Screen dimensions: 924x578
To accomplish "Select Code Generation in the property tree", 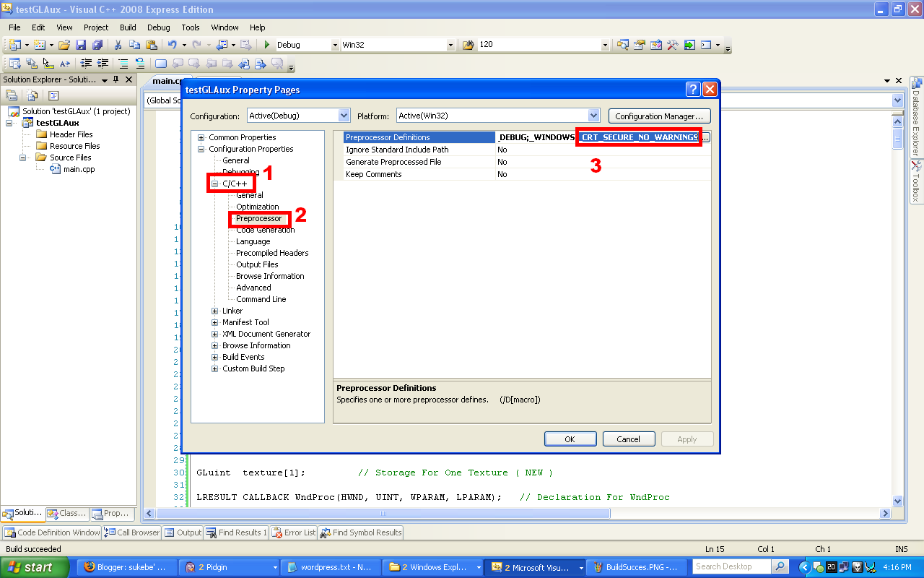I will 266,230.
